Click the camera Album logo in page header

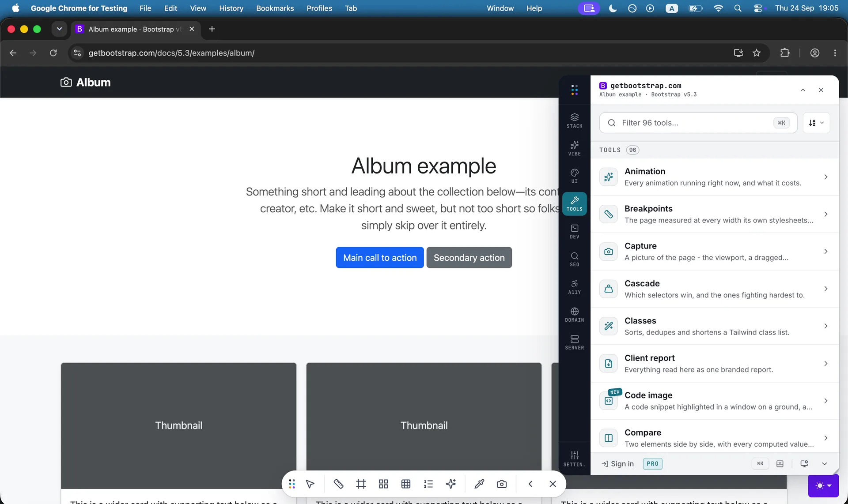[85, 83]
